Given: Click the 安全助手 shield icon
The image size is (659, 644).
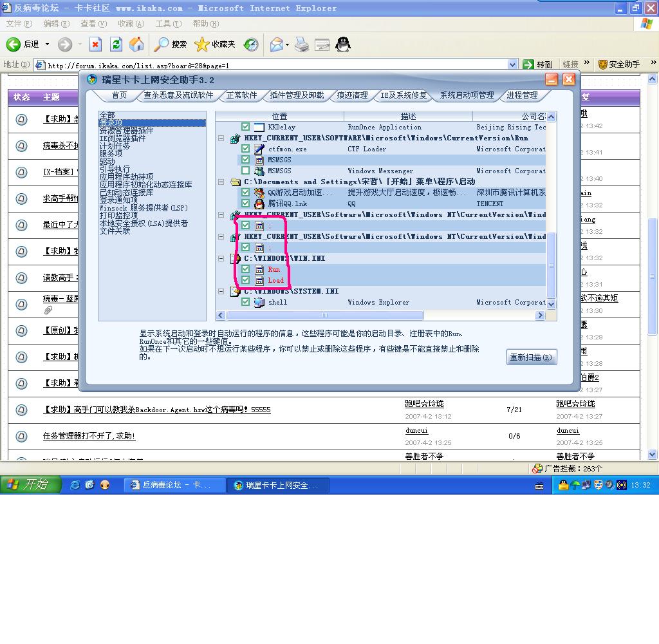Looking at the screenshot, I should point(602,64).
